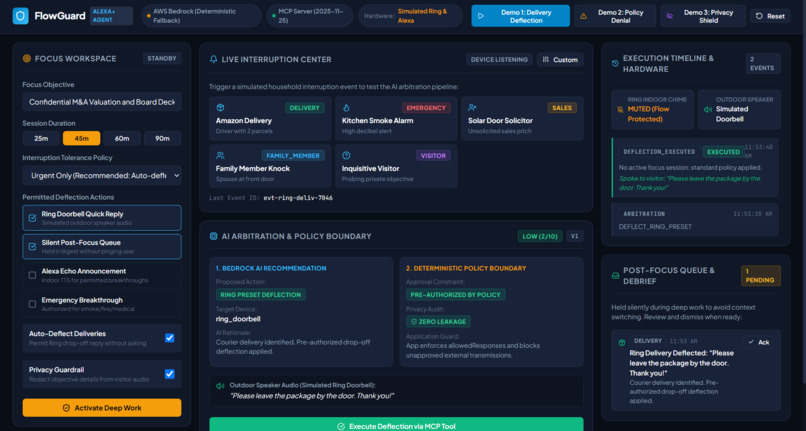Image resolution: width=806 pixels, height=431 pixels.
Task: Click the Focus Workspace target icon
Action: (27, 59)
